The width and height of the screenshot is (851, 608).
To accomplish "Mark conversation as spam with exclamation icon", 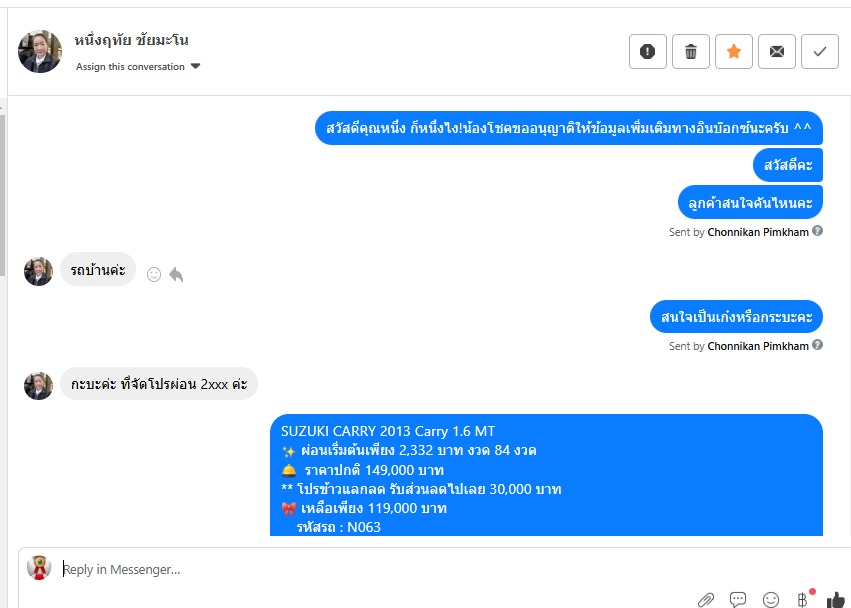I will point(647,52).
